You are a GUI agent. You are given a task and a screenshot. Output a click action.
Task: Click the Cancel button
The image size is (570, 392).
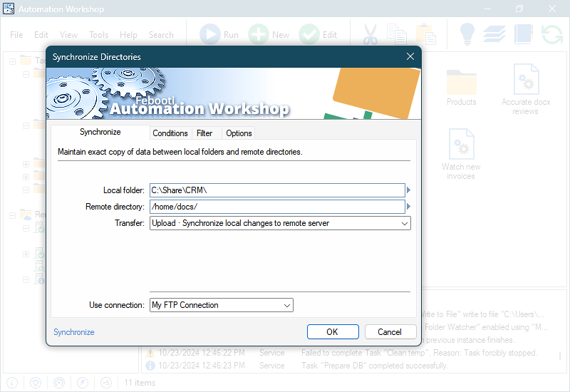390,331
